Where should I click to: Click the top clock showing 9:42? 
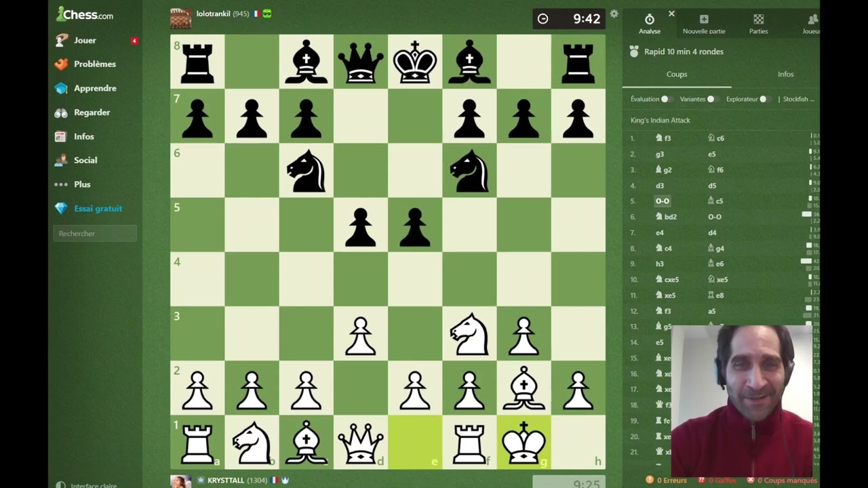point(568,19)
